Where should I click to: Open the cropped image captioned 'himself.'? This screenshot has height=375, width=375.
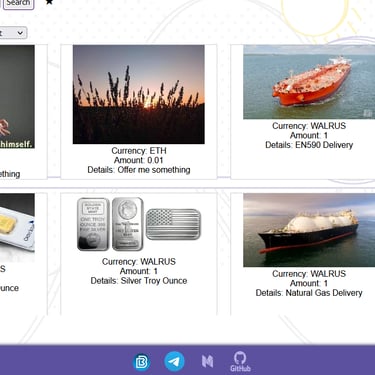(x=17, y=97)
